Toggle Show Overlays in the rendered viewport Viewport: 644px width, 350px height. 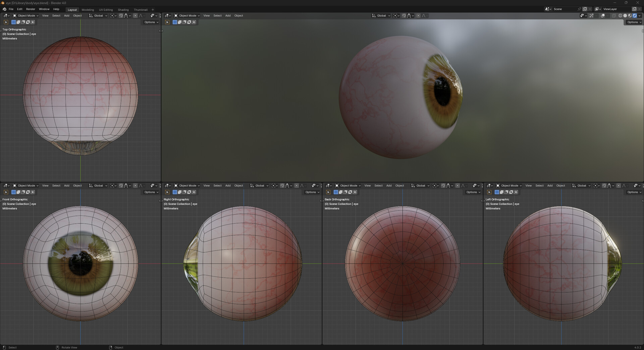pos(603,15)
